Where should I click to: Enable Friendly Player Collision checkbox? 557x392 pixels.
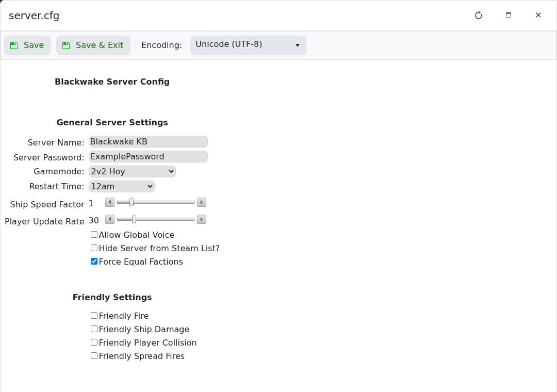tap(94, 342)
